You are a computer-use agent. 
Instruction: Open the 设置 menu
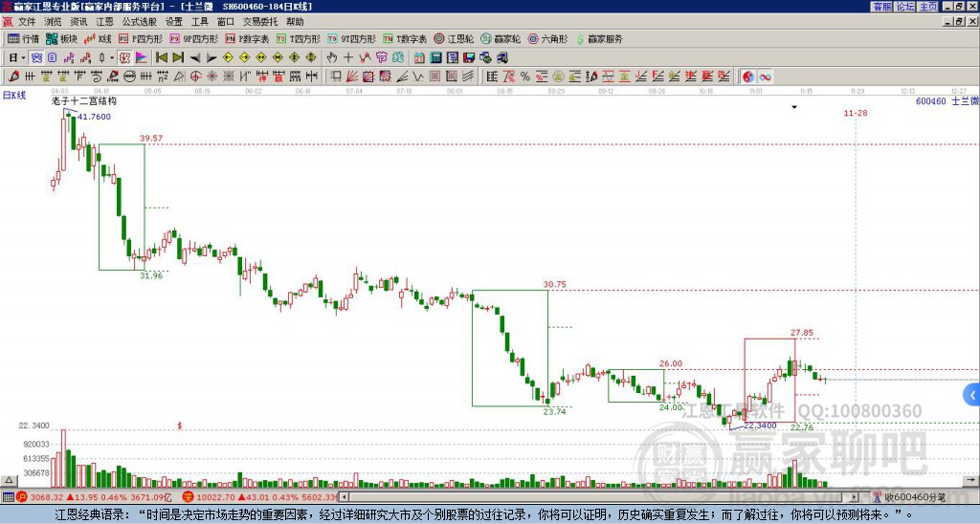(x=174, y=22)
